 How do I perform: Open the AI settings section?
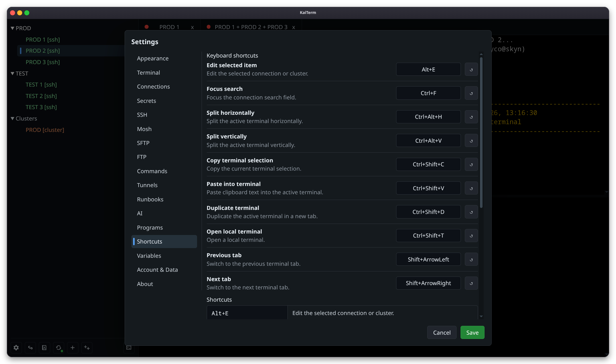click(164, 213)
